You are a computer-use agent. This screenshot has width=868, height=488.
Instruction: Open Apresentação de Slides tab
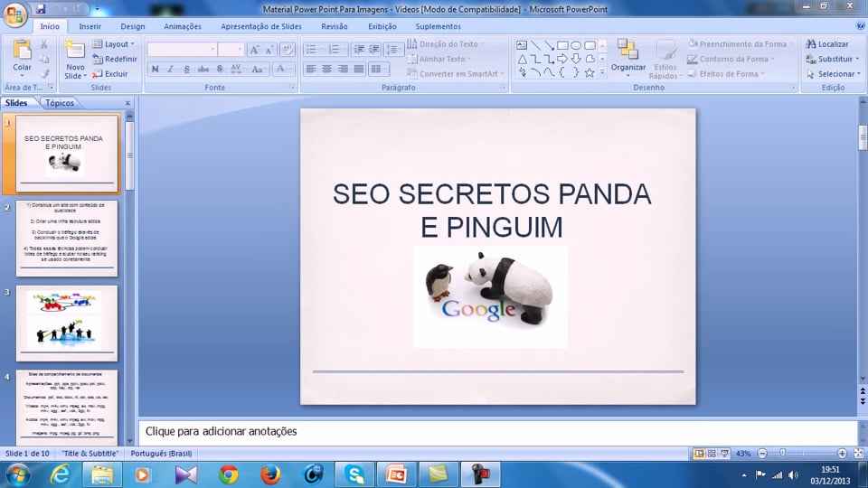point(261,26)
